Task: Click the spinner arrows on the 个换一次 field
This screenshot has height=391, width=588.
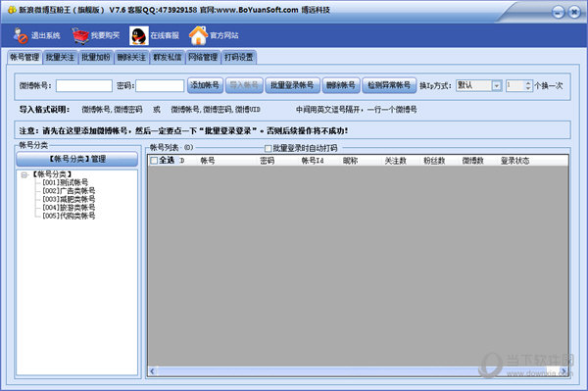Action: [528, 86]
